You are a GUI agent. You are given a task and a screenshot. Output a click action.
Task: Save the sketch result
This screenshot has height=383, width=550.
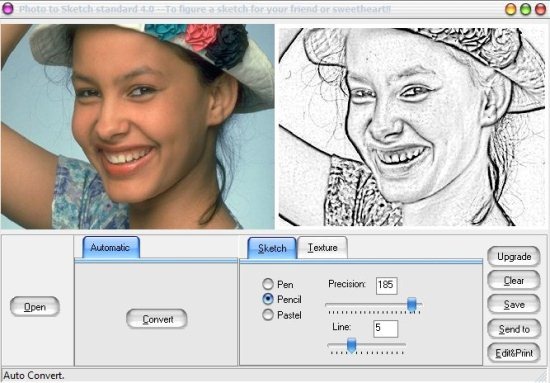pyautogui.click(x=514, y=304)
